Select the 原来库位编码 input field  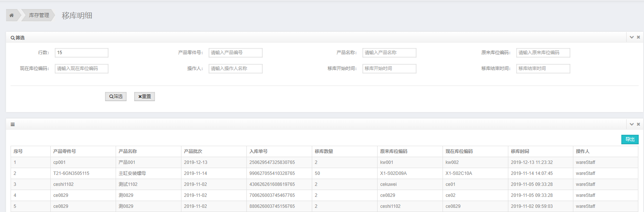coord(543,53)
